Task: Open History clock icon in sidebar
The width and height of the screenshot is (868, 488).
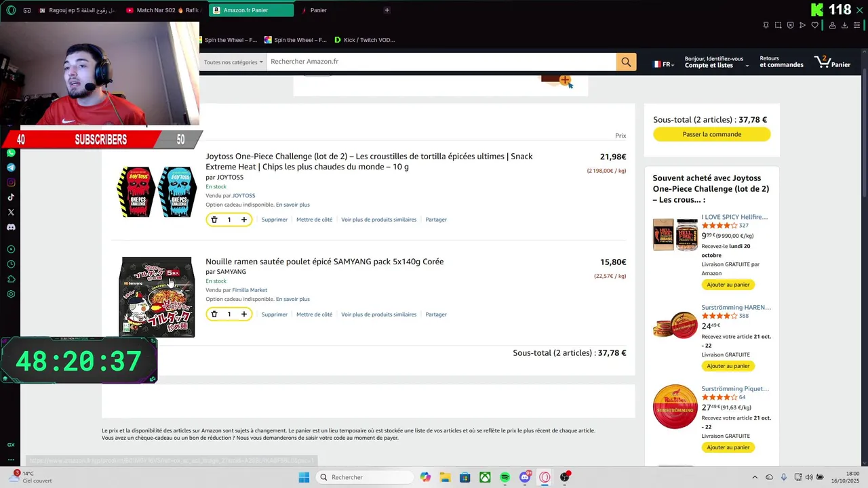Action: tap(11, 264)
